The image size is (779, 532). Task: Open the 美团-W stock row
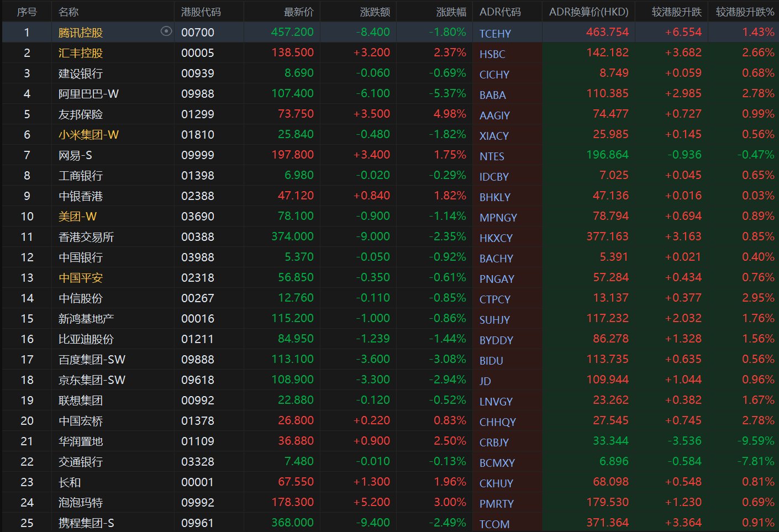click(389, 216)
